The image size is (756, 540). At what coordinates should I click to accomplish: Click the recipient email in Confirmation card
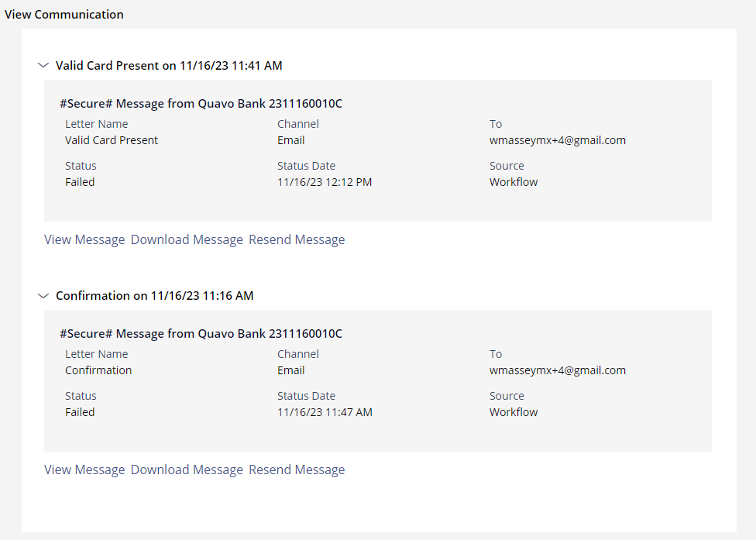coord(558,370)
